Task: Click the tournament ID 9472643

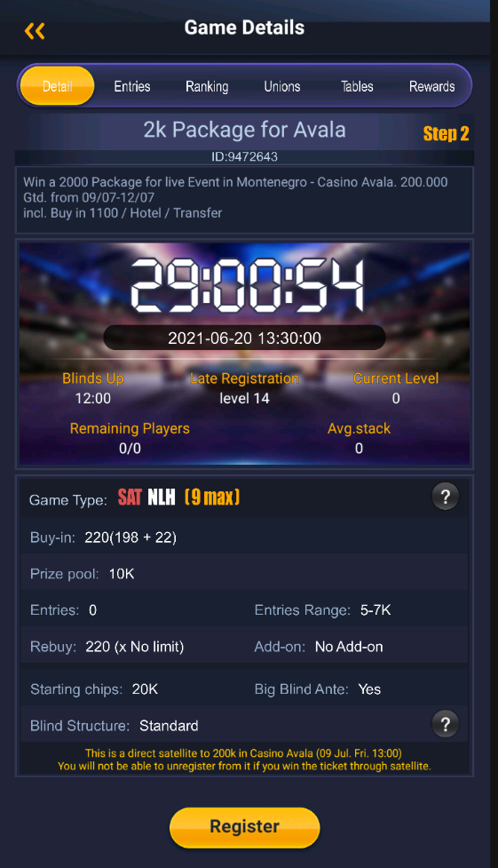Action: tap(245, 156)
